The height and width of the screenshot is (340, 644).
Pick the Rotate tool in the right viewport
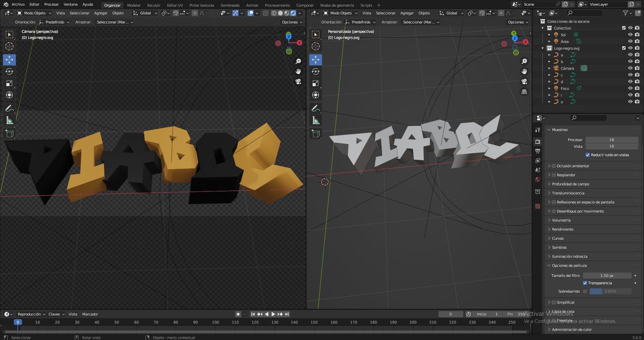pos(316,71)
